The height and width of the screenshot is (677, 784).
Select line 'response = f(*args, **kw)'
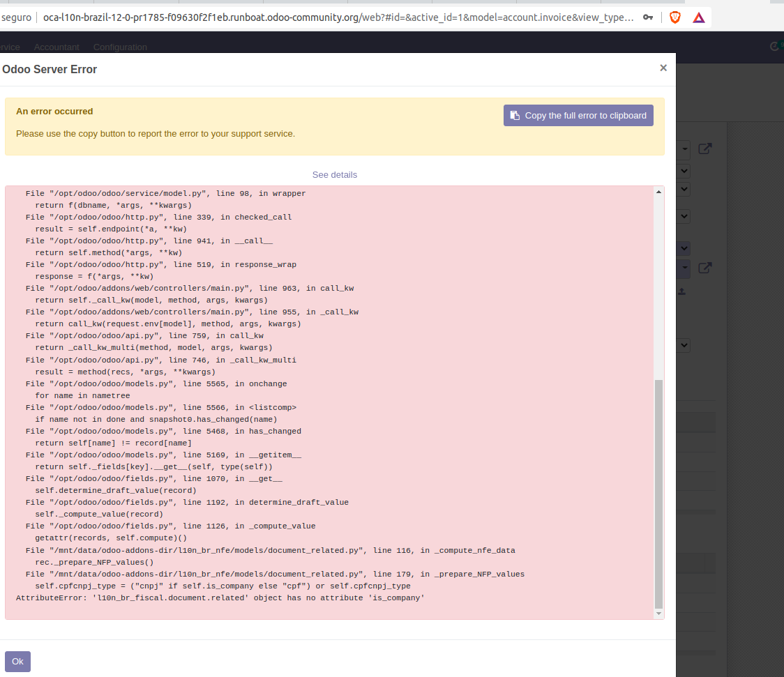tap(94, 276)
